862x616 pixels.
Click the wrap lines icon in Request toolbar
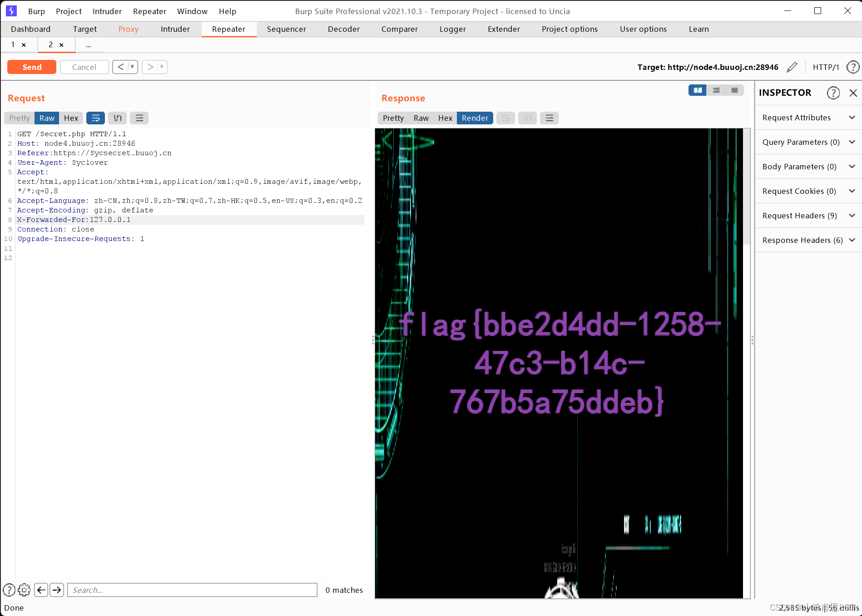tap(95, 118)
